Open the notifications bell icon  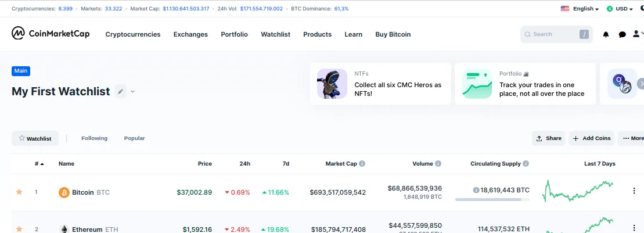click(x=606, y=34)
